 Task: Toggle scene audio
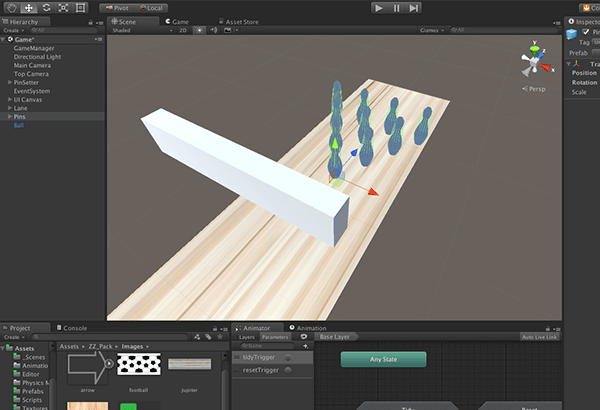pos(214,30)
